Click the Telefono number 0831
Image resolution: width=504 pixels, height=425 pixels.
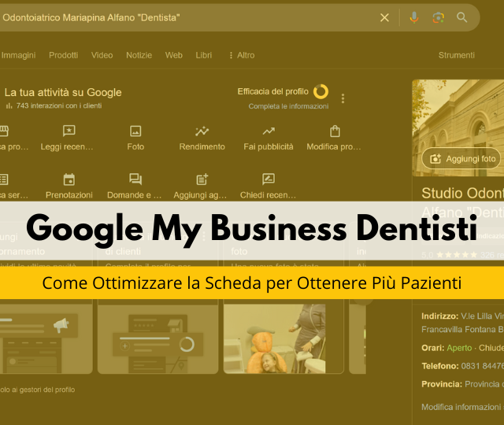pos(483,366)
